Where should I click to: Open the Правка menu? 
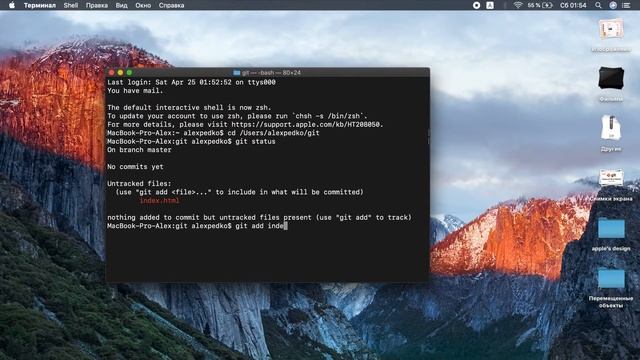tap(97, 5)
